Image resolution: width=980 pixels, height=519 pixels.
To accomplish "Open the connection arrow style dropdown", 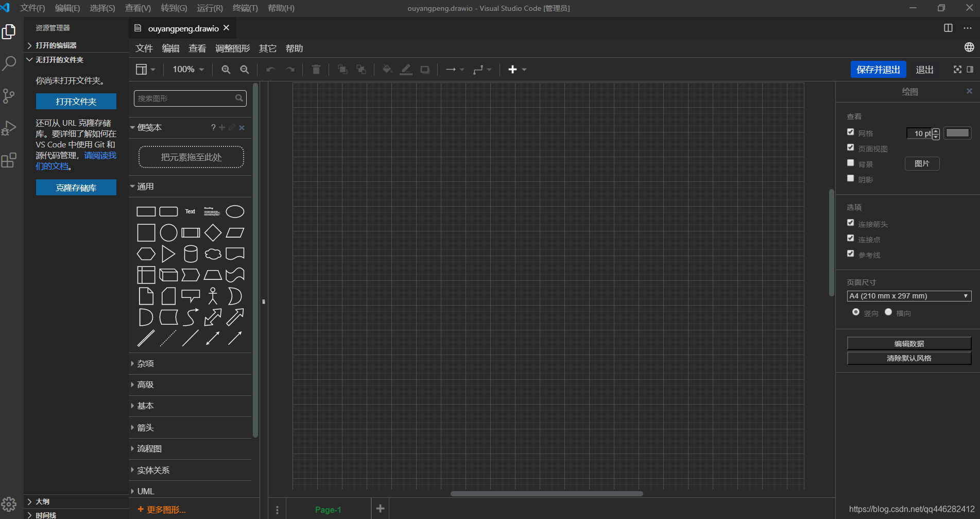I will 455,70.
